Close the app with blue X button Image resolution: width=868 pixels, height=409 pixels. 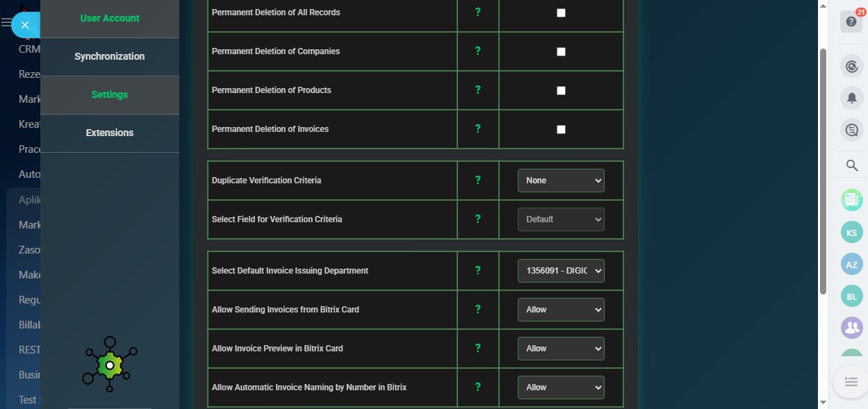pyautogui.click(x=25, y=25)
